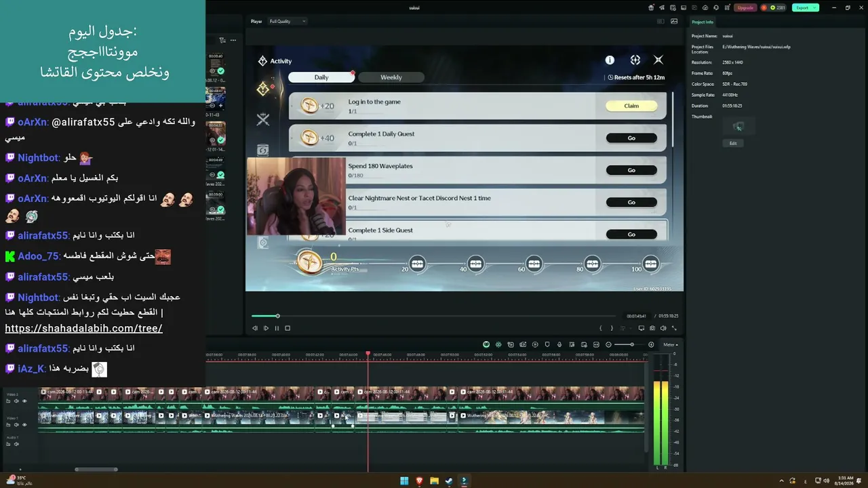The height and width of the screenshot is (488, 868).
Task: Click the Player panel label
Action: [256, 21]
